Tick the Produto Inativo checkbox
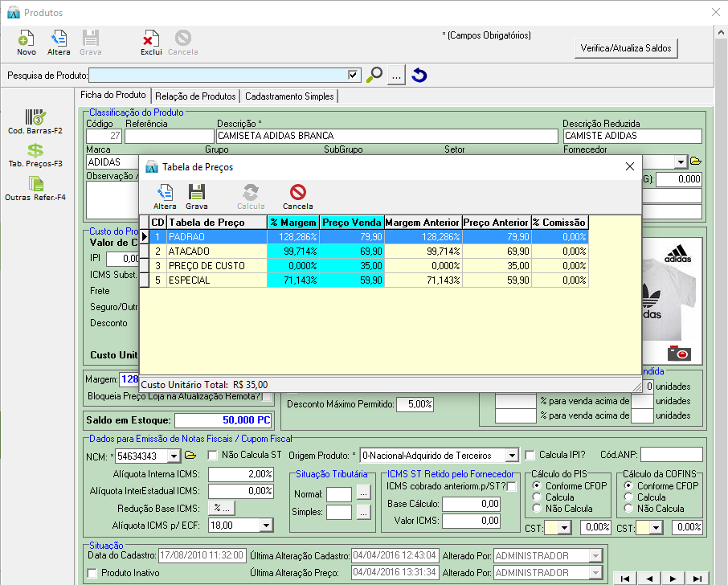Viewport: 728px width, 585px height. click(92, 573)
